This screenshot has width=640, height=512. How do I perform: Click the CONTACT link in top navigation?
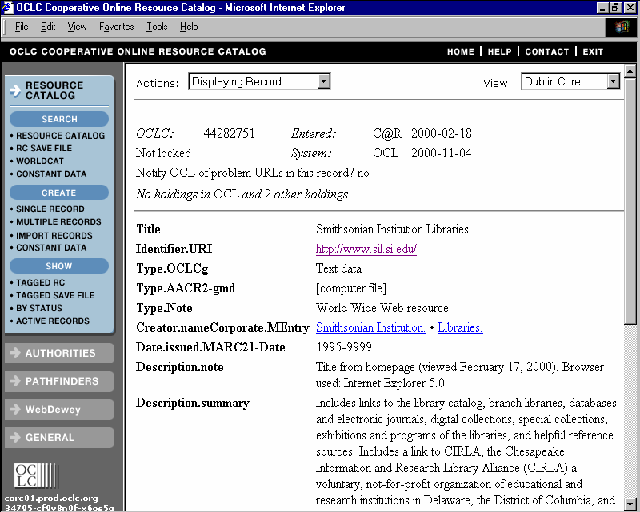pos(547,51)
